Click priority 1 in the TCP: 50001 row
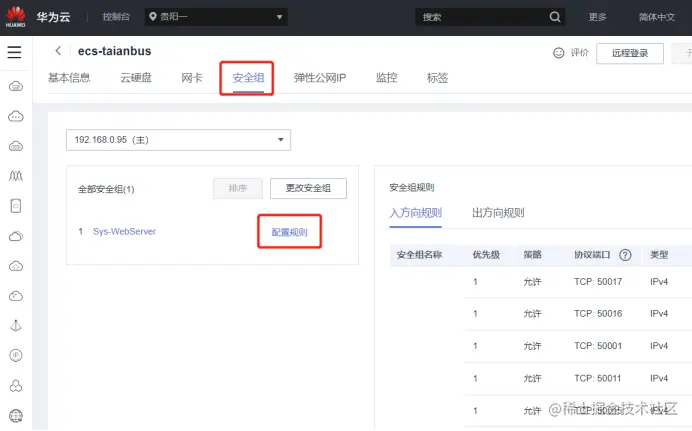Viewport: 692px width, 431px height. click(x=475, y=346)
